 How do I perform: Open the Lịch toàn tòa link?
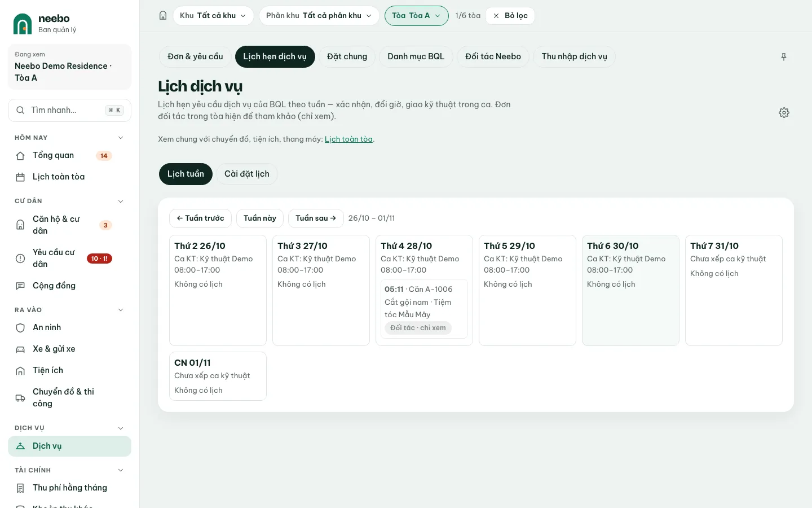pyautogui.click(x=348, y=139)
